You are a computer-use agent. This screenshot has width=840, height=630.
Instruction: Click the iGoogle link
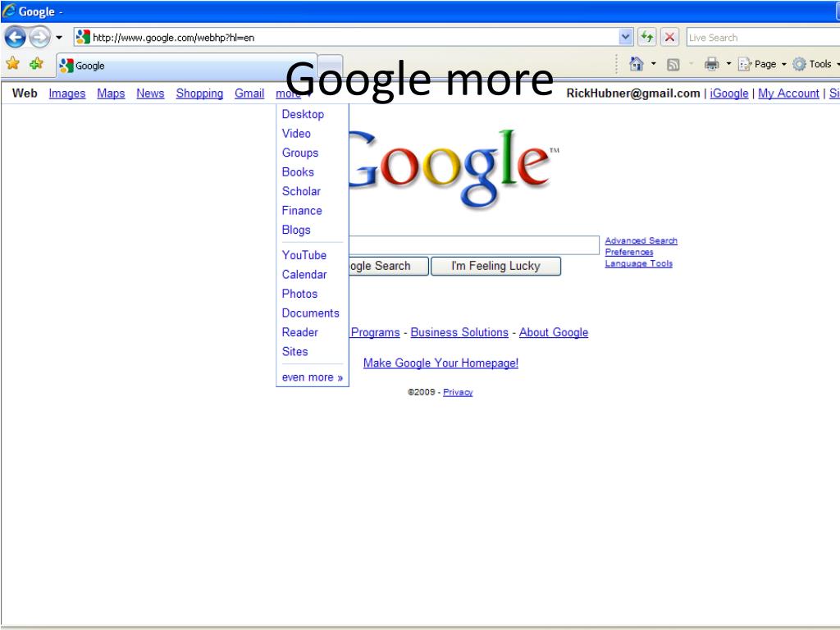[x=729, y=94]
